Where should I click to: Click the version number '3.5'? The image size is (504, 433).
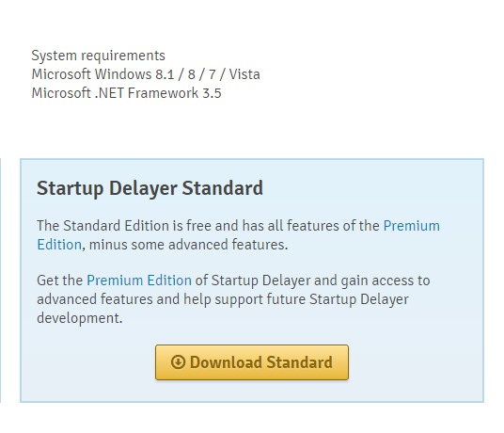[x=212, y=93]
